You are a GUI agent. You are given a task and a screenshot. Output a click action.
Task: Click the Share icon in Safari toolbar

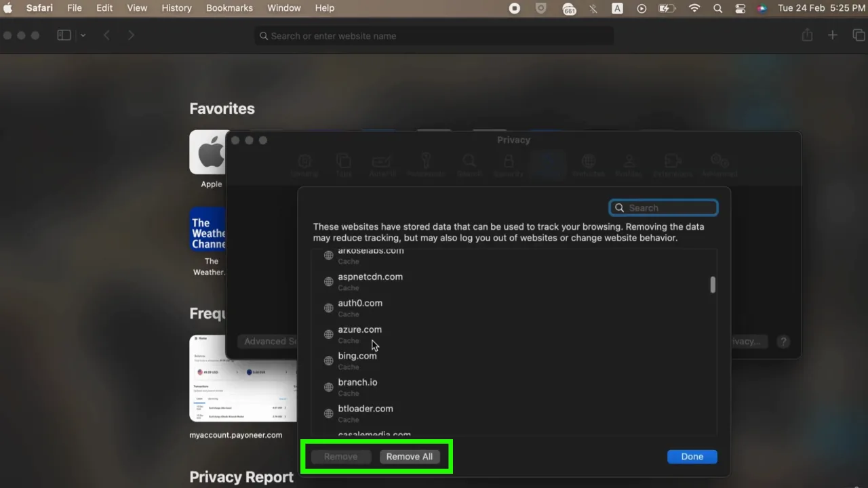coord(807,35)
